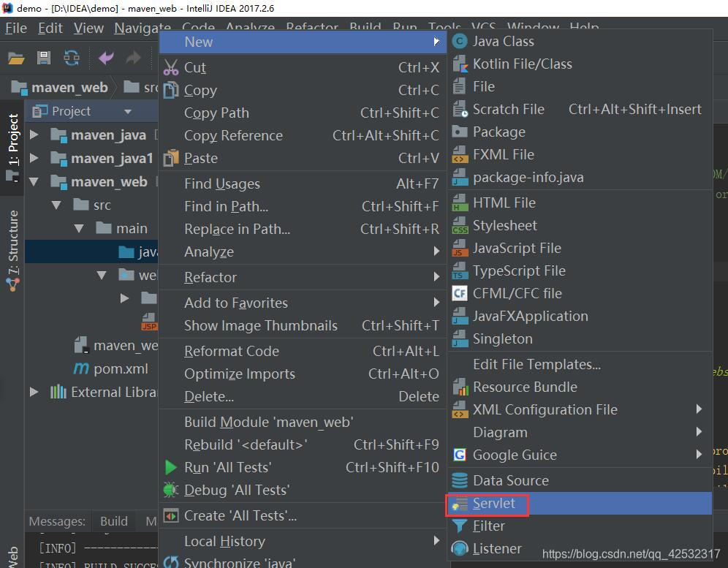Image resolution: width=728 pixels, height=568 pixels.
Task: Open the File menu
Action: tap(16, 29)
